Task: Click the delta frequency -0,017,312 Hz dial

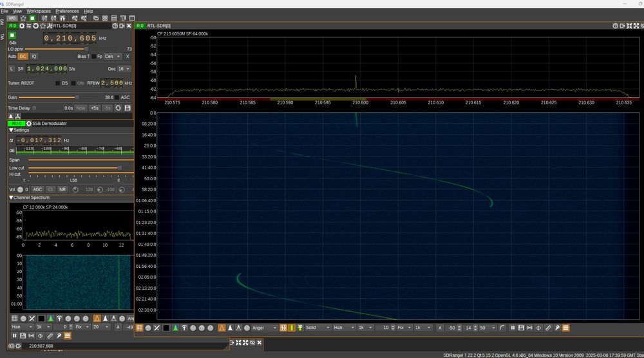Action: click(39, 140)
